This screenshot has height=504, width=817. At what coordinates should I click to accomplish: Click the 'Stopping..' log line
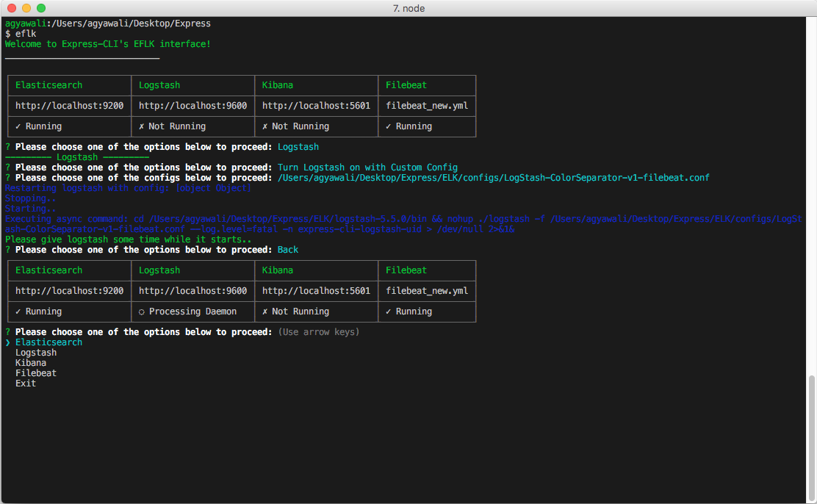(x=30, y=198)
